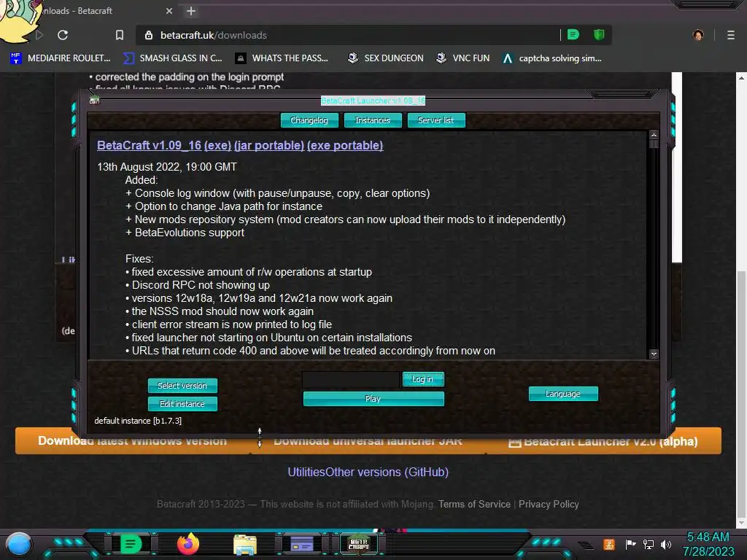Click the '+ BetaEvolutions support' changelog line
Image resolution: width=747 pixels, height=560 pixels.
pos(185,233)
